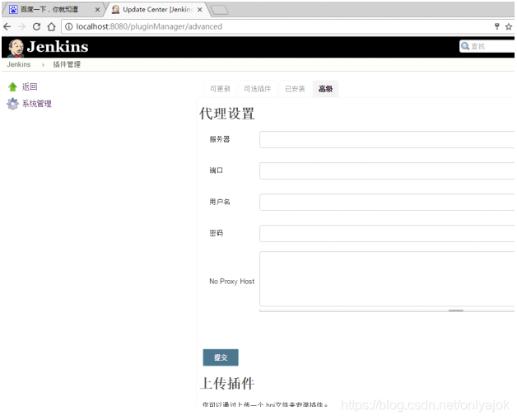Click the 上传插件 heading
Viewport: 517px width, 420px height.
point(227,384)
